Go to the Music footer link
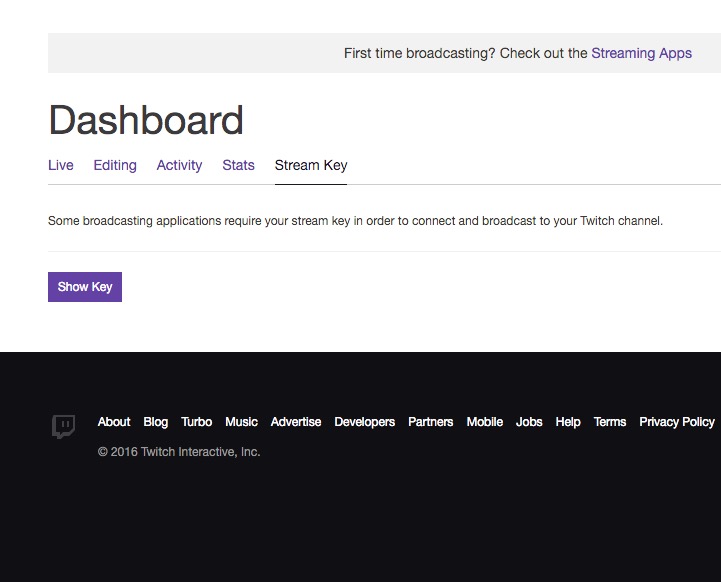 [x=241, y=422]
